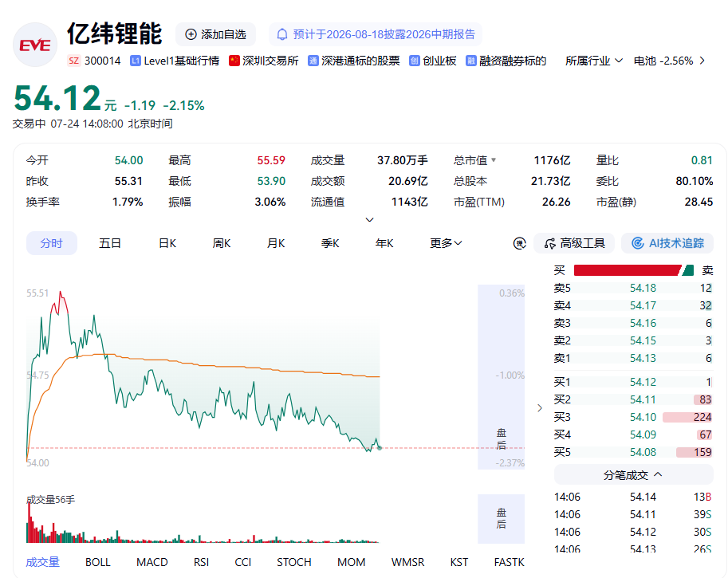
Task: Select the FASTK indicator
Action: click(509, 562)
